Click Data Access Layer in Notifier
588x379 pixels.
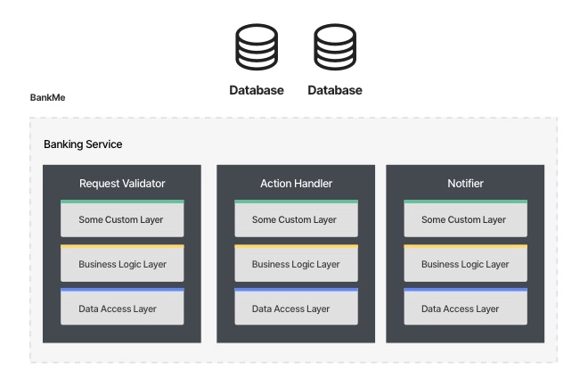coord(465,307)
